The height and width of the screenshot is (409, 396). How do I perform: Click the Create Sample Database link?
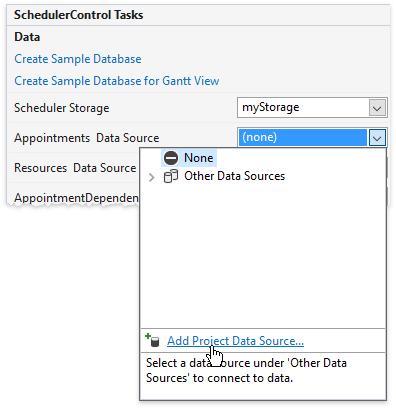(78, 59)
